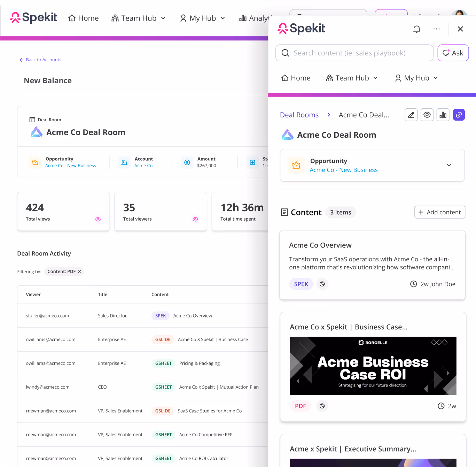Screen dimensions: 476x467
Task: Click the globe icon on Business Case card
Action: (x=322, y=406)
